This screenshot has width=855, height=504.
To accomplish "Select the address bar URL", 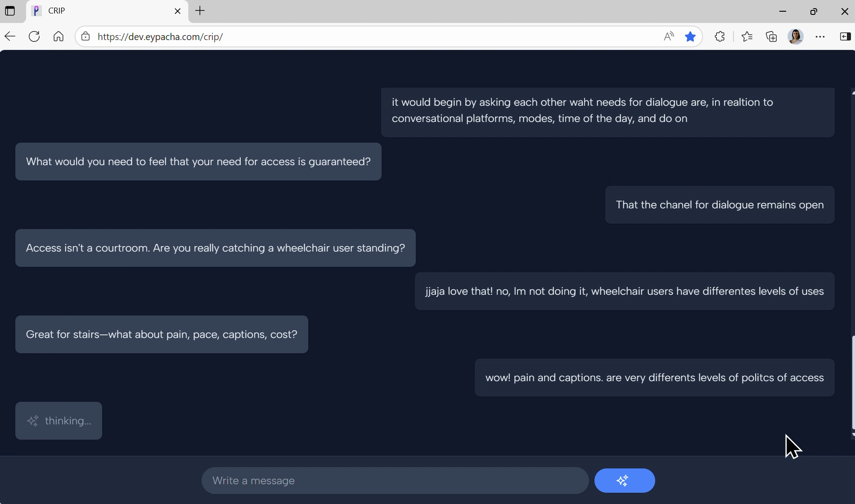I will pos(160,36).
